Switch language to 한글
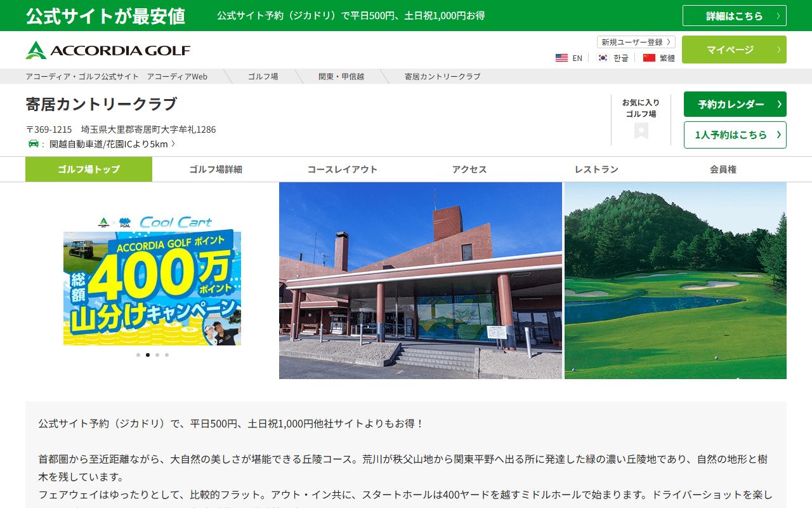The height and width of the screenshot is (508, 812). coord(621,58)
